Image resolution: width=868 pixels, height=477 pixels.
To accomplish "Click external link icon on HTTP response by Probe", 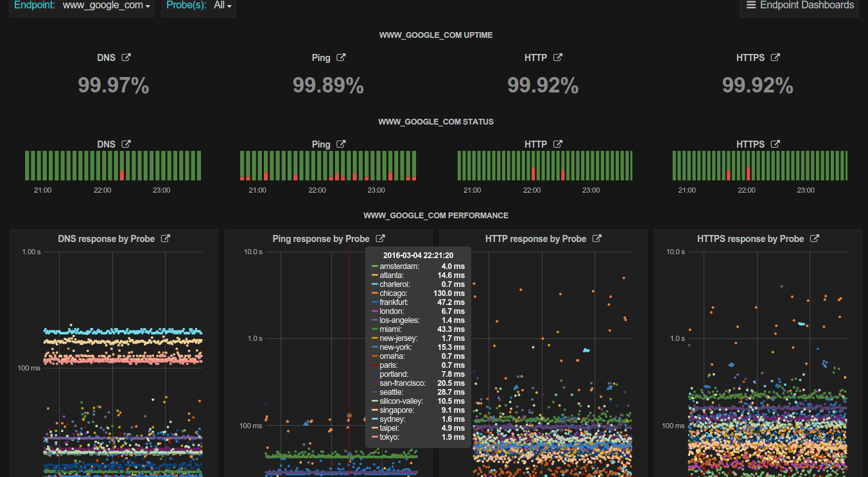I will (596, 239).
